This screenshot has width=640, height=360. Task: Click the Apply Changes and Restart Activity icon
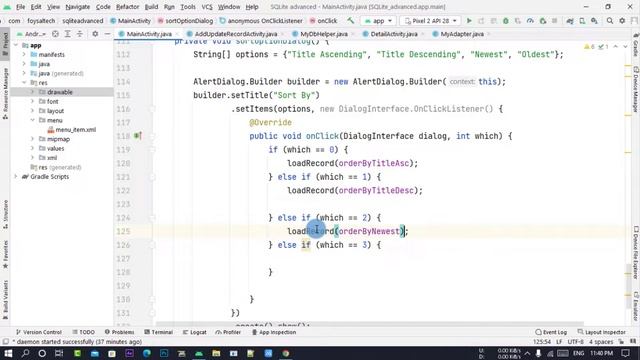pos(481,21)
